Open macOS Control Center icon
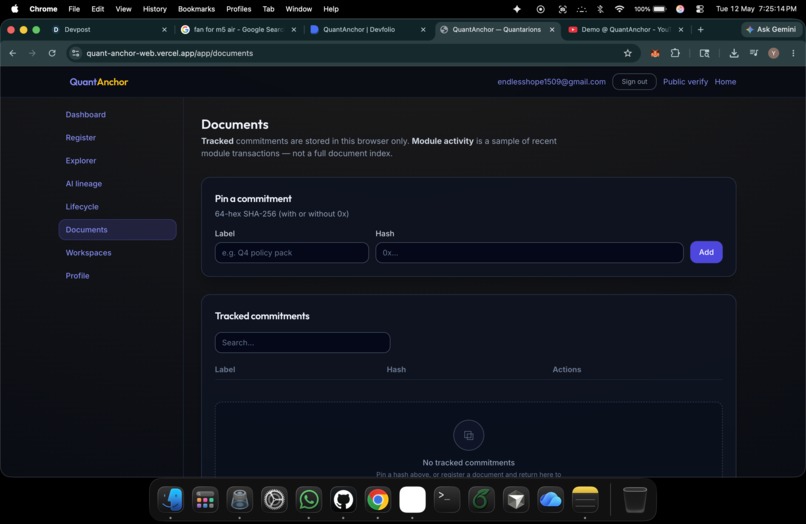Viewport: 806px width, 524px height. (x=700, y=9)
